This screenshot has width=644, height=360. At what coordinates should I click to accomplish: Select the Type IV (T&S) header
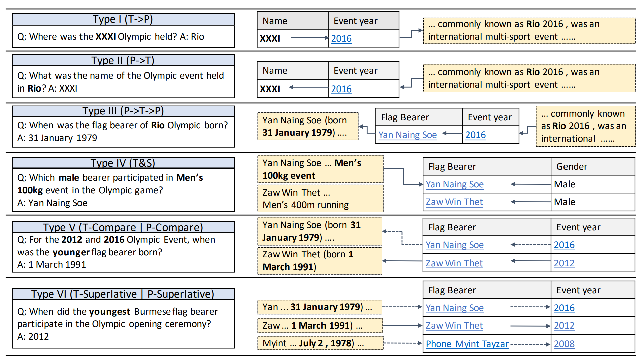[123, 163]
